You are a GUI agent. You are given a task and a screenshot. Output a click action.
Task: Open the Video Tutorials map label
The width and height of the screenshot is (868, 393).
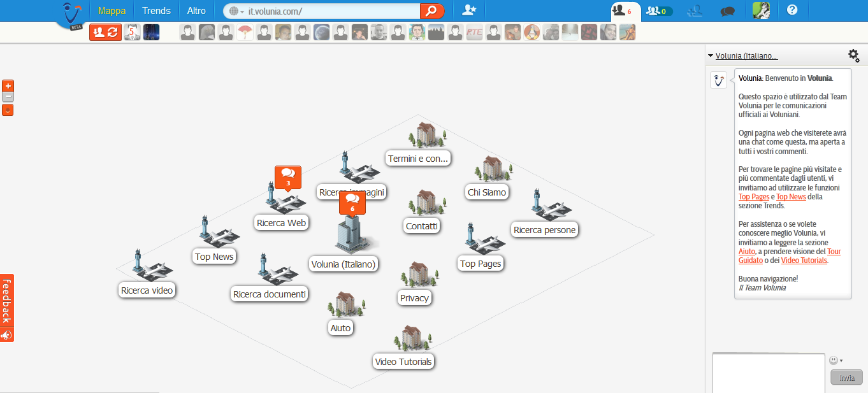click(403, 362)
